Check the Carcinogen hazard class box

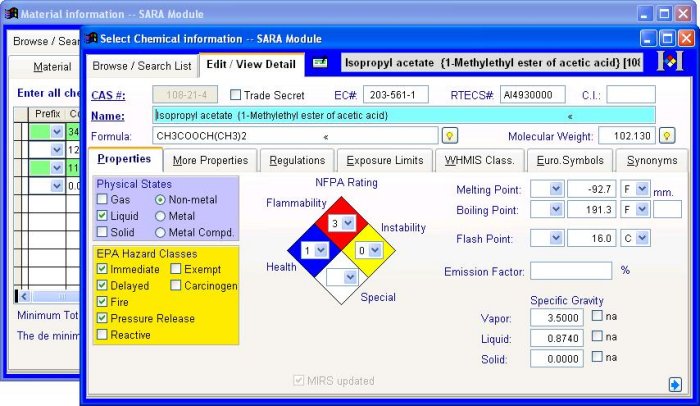(x=176, y=286)
